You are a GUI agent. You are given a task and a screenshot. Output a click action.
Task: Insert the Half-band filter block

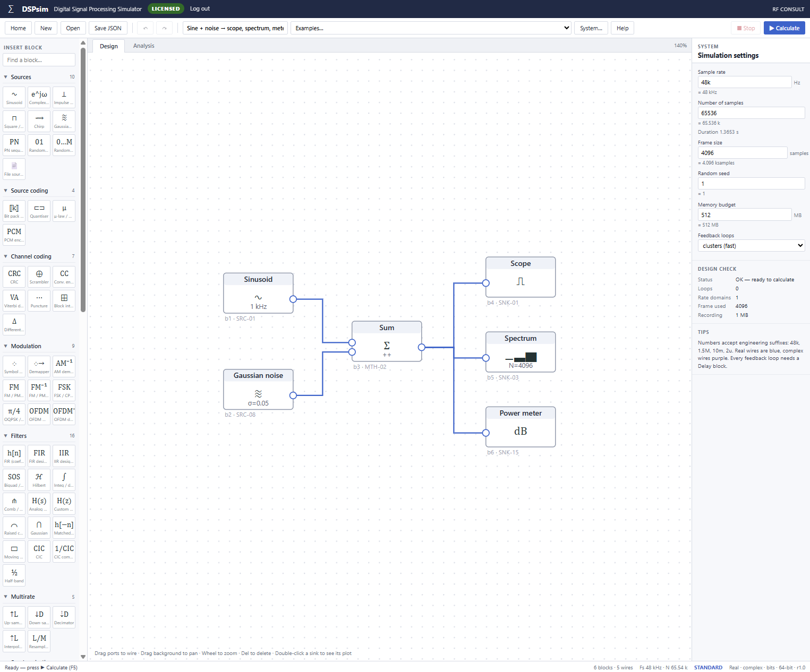(x=14, y=576)
